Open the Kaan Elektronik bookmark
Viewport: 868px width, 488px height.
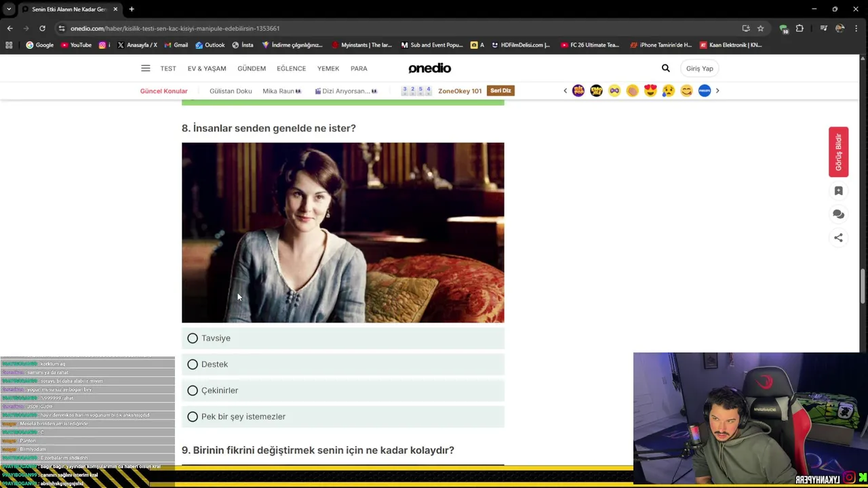[731, 45]
